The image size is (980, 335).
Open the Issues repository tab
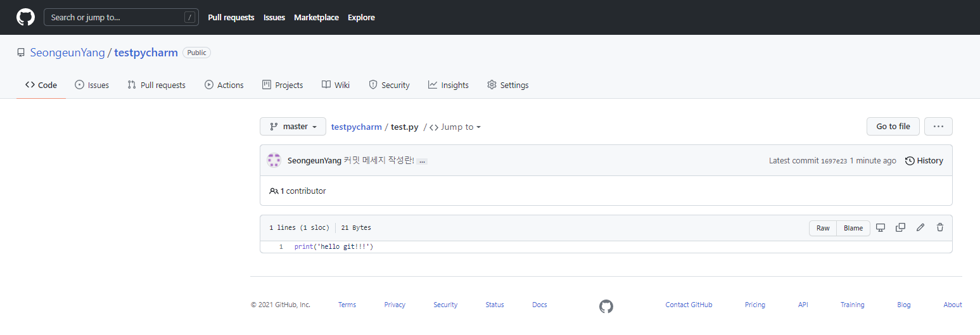pos(92,85)
